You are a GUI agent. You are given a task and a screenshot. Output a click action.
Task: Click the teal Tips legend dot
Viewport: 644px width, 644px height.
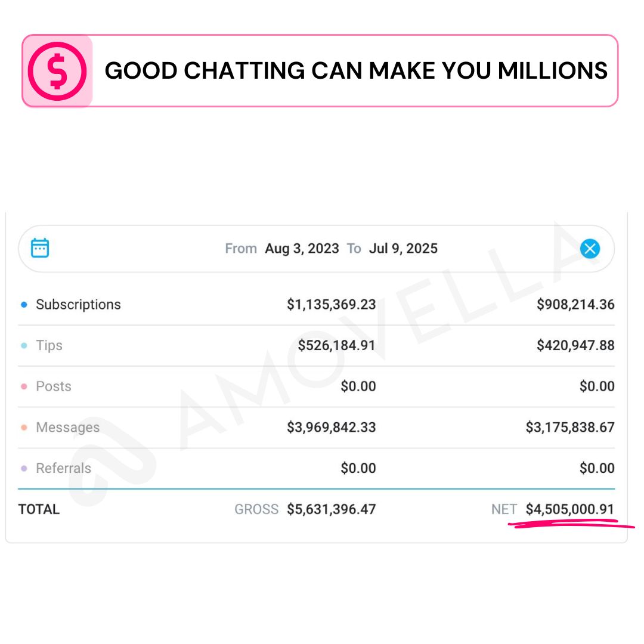(x=24, y=346)
